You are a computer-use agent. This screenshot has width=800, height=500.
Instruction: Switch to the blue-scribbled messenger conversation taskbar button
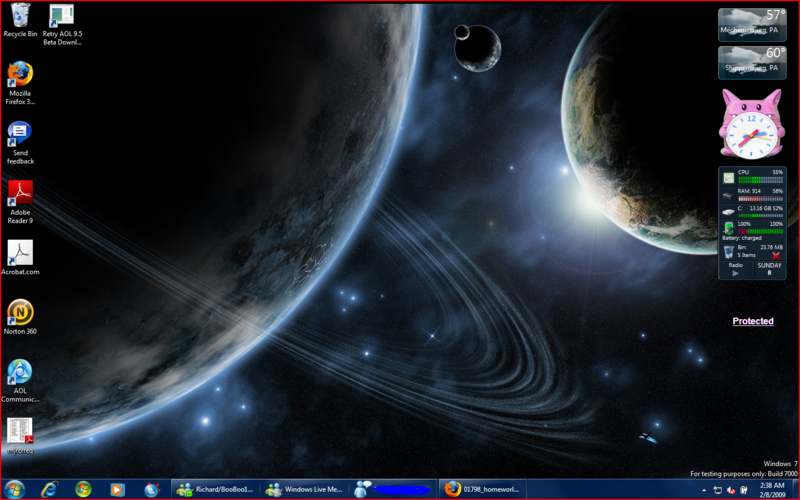[x=393, y=490]
